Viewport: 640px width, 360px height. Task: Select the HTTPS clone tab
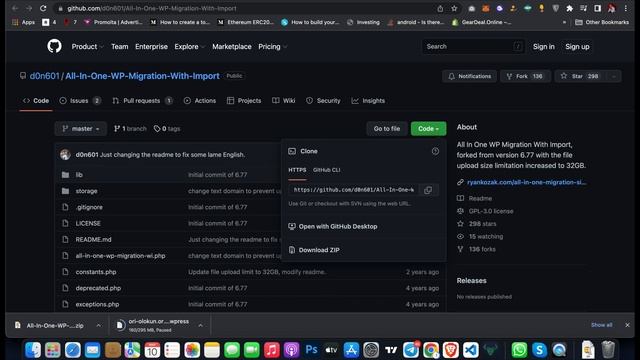click(297, 170)
